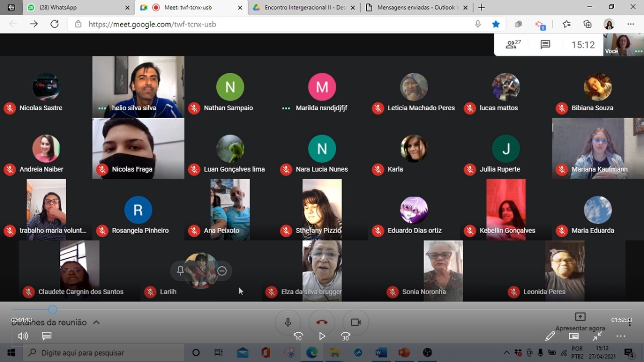Viewport: 644px width, 362px height.
Task: Open the participants list showing 27 people
Action: pyautogui.click(x=513, y=45)
